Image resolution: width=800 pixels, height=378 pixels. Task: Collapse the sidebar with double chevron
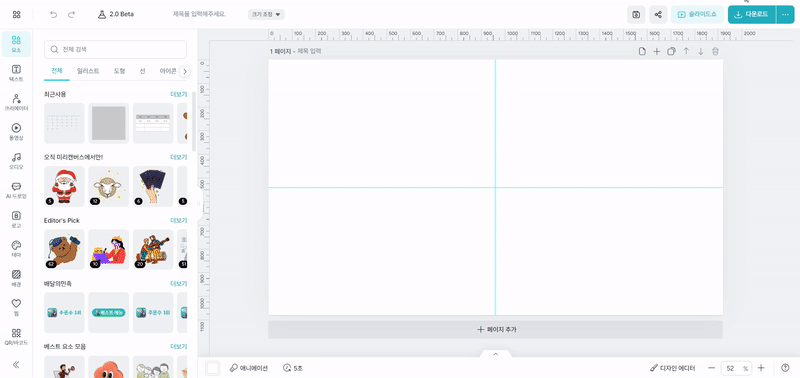pyautogui.click(x=16, y=364)
